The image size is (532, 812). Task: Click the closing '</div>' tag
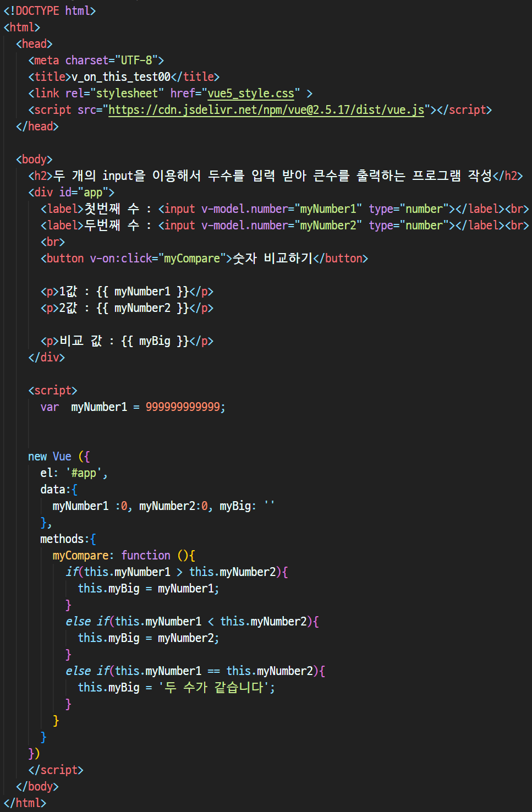(x=47, y=358)
